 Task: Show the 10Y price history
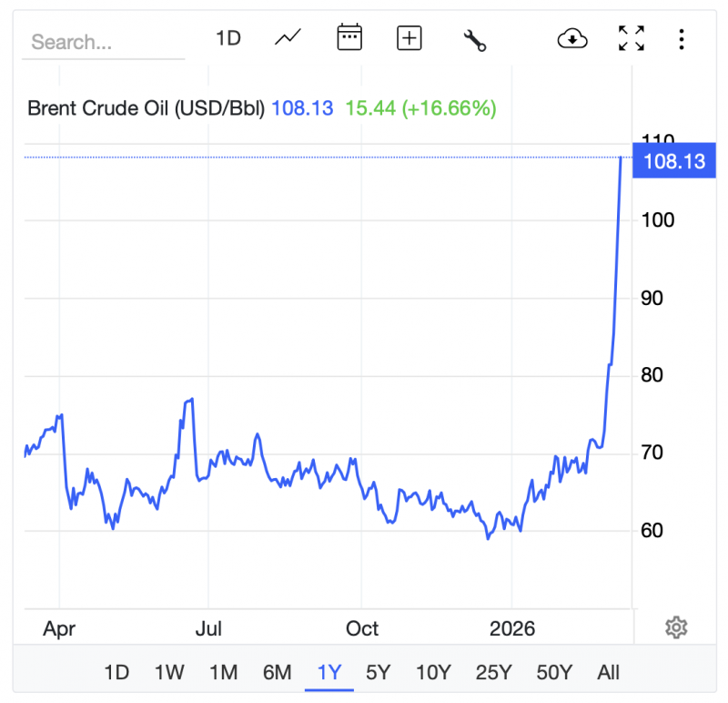[x=433, y=673]
